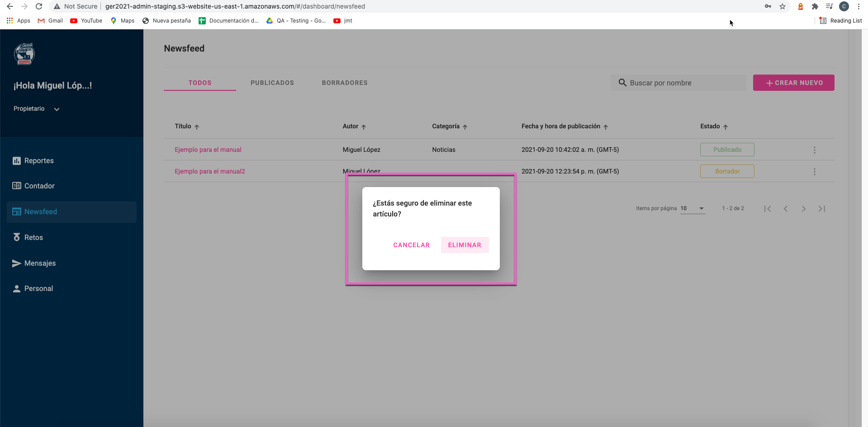Image resolution: width=868 pixels, height=427 pixels.
Task: Click the Global Energy Race logo
Action: click(24, 54)
